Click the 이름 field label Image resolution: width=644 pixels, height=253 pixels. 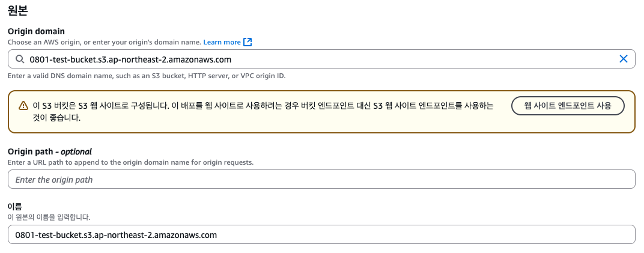[x=15, y=207]
